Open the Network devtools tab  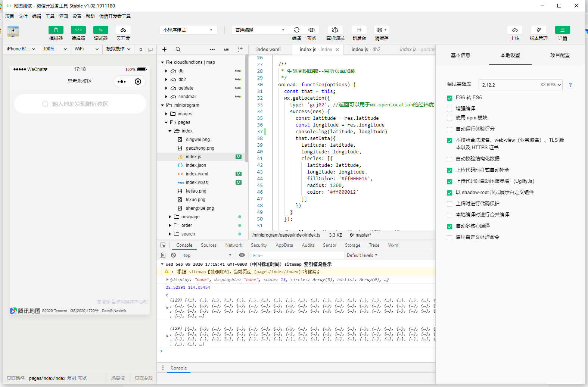point(234,245)
